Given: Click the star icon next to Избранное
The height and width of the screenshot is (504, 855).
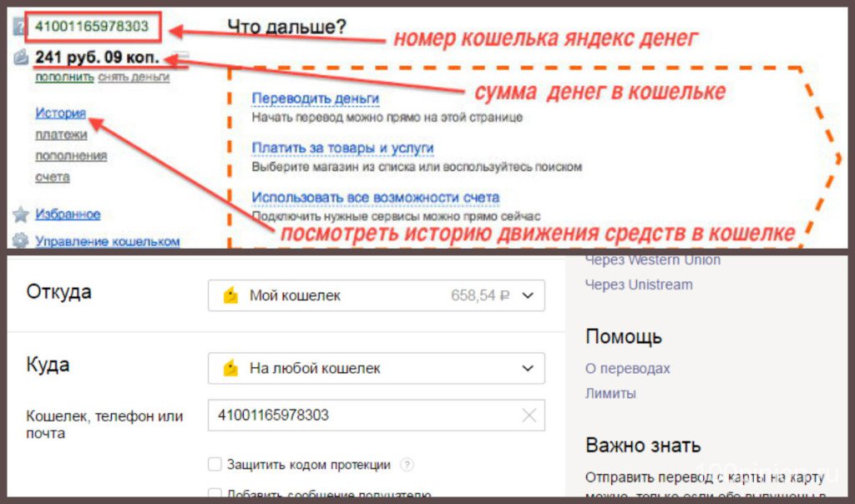Looking at the screenshot, I should pos(21,215).
